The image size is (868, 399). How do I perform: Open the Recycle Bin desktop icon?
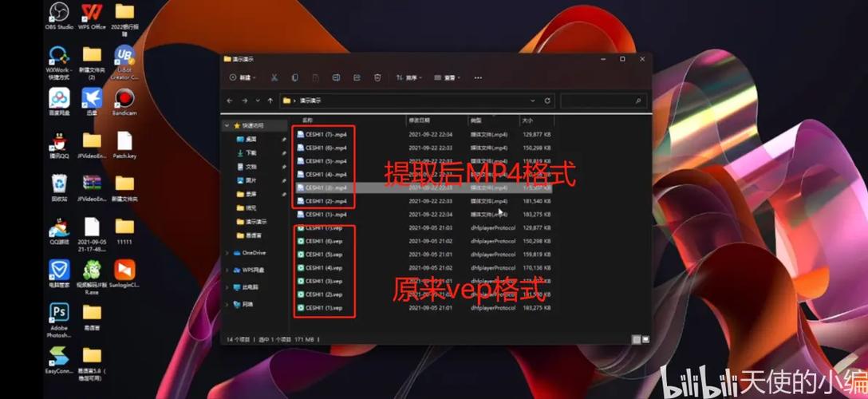click(x=59, y=188)
